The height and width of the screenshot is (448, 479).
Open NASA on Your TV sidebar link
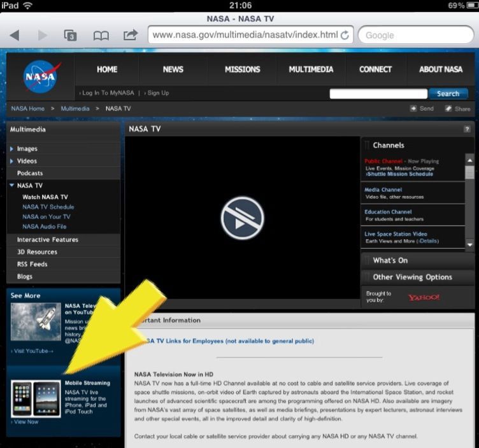[46, 216]
